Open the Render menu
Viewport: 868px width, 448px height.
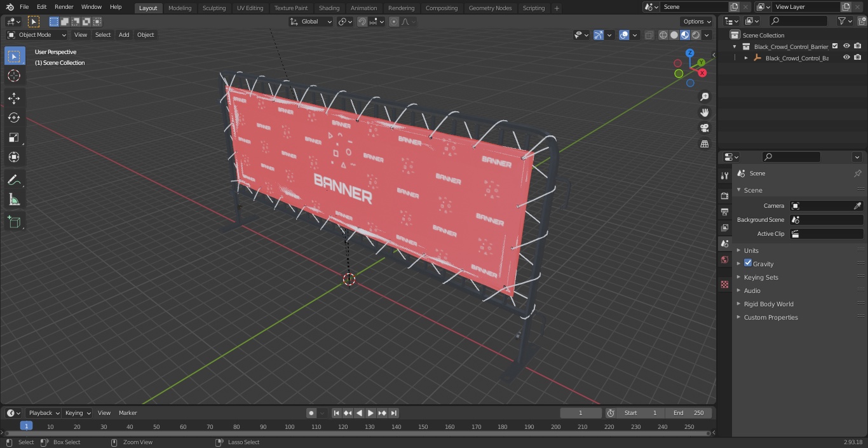coord(64,7)
